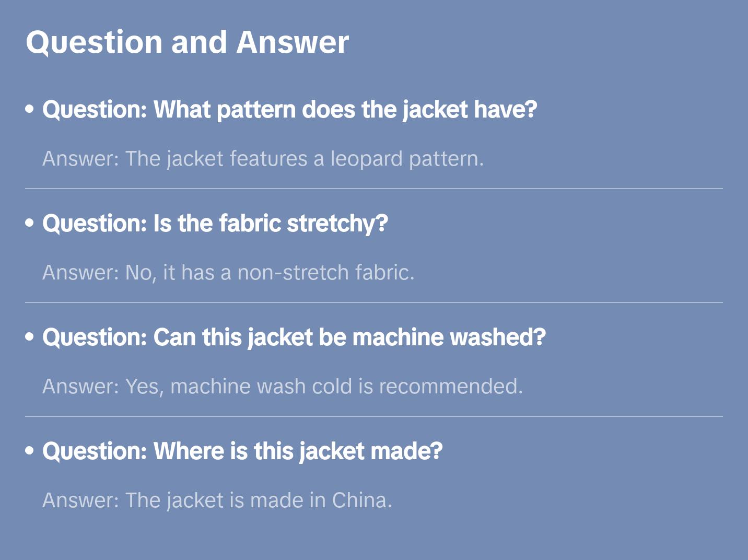Click the non-stretch fabric answer text
Viewport: 748px width, 560px height.
[x=228, y=273]
